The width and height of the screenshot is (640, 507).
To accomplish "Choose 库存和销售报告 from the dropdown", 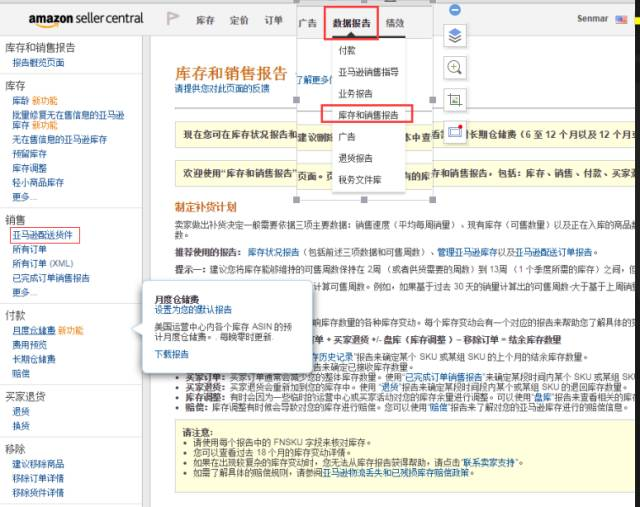I will (368, 115).
